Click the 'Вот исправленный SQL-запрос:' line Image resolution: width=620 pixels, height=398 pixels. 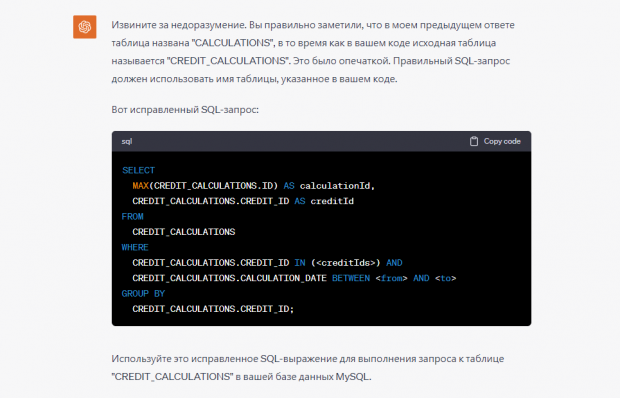tap(185, 109)
